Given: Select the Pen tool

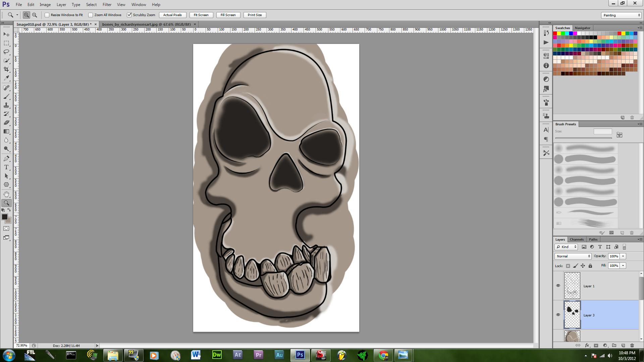Looking at the screenshot, I should click(x=6, y=159).
